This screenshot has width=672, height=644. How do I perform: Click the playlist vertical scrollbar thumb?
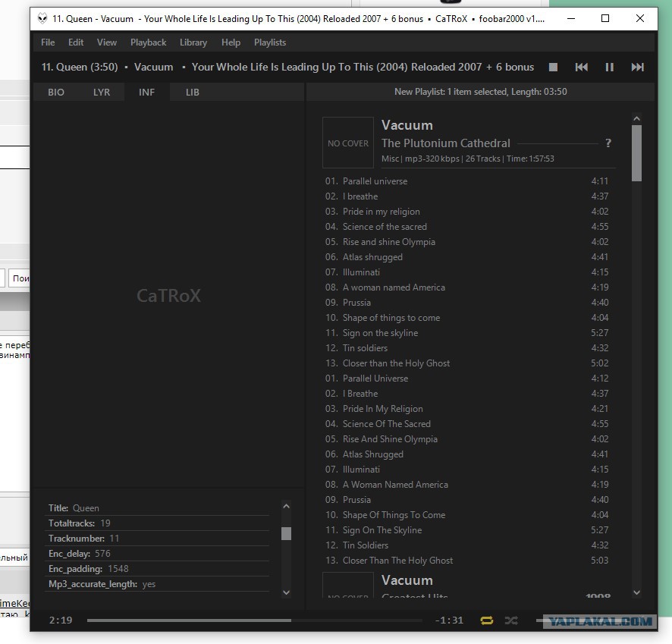[x=636, y=153]
